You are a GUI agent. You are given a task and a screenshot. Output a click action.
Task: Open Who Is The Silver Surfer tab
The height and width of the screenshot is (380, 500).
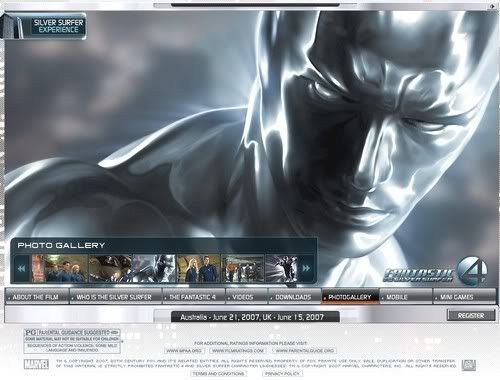pyautogui.click(x=116, y=296)
